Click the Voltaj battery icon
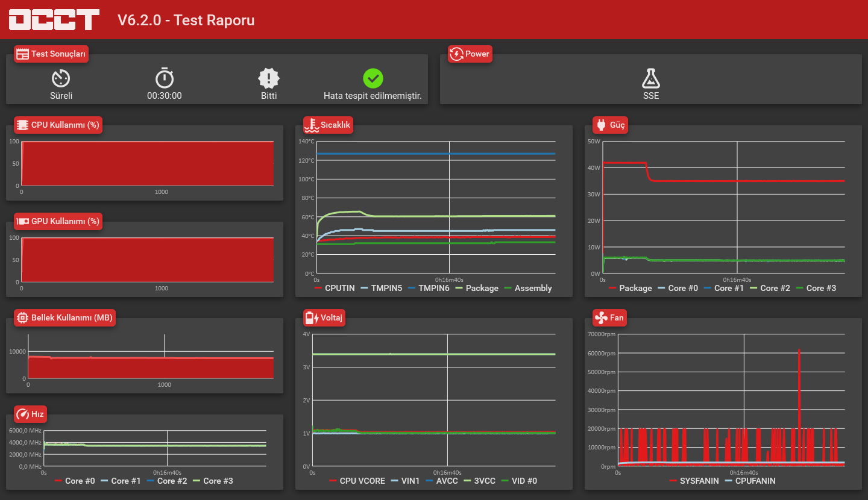The image size is (868, 500). click(312, 317)
